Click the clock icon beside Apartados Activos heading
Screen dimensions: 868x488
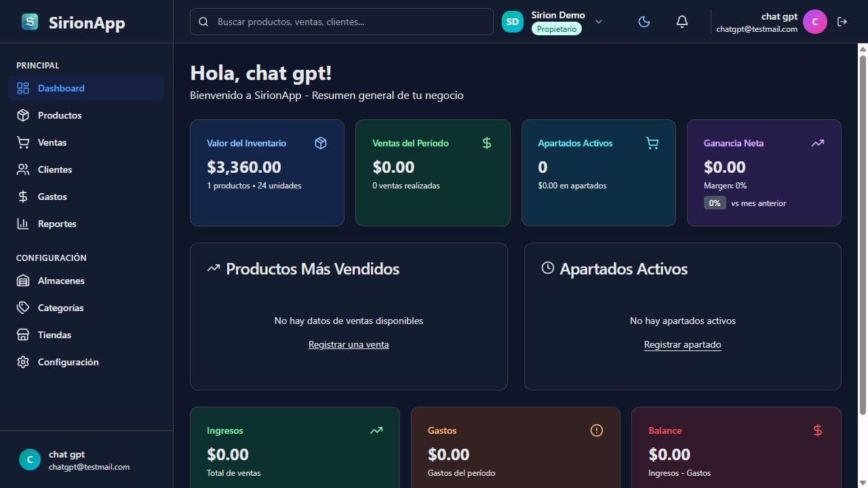tap(547, 268)
